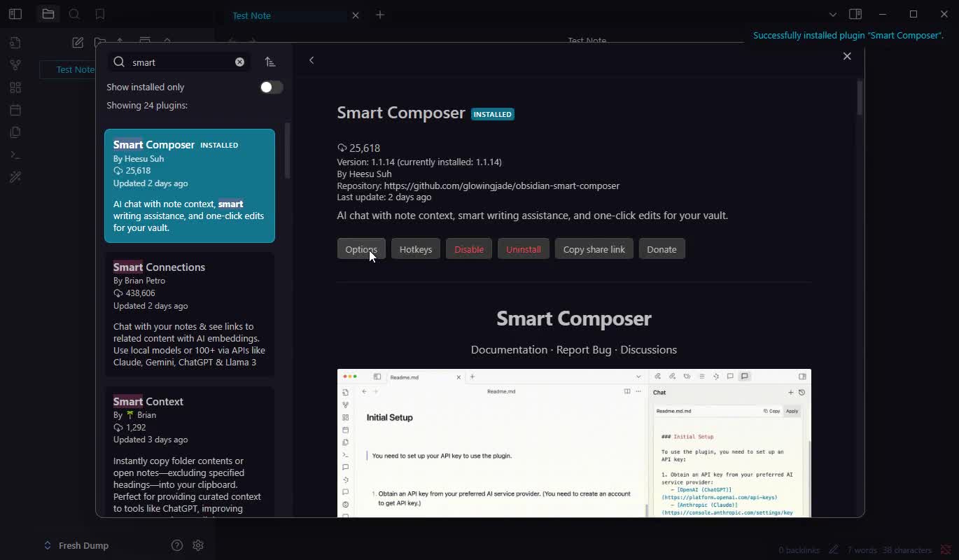Screen dimensions: 959x560
Task: Click the plugin list scrollbar
Action: [x=287, y=150]
